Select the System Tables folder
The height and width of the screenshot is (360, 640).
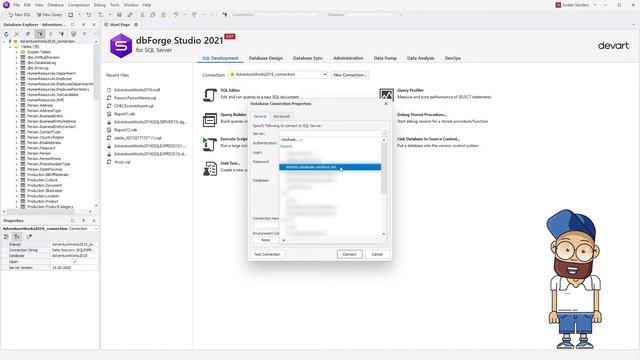(39, 52)
